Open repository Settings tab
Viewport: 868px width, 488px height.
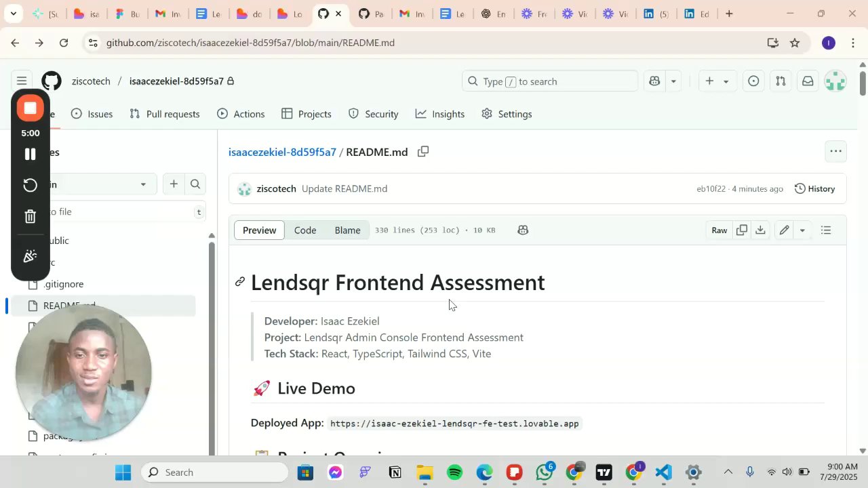[507, 114]
